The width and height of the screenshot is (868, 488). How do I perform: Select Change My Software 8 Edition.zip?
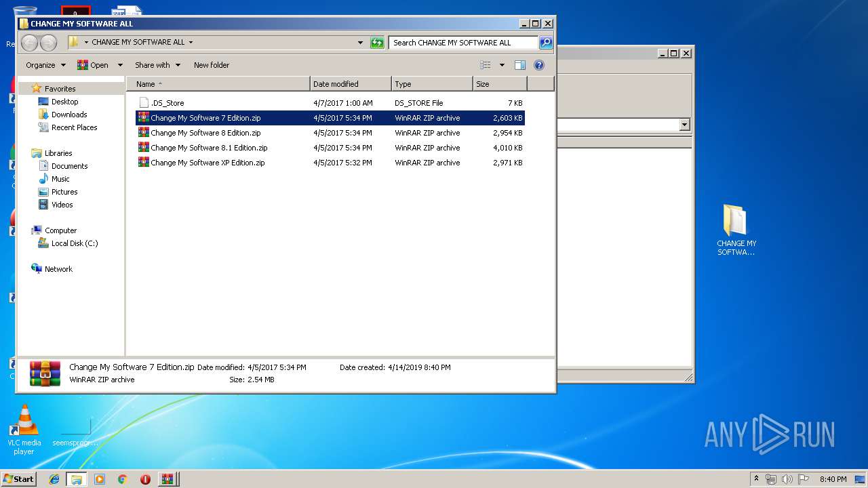coord(330,133)
